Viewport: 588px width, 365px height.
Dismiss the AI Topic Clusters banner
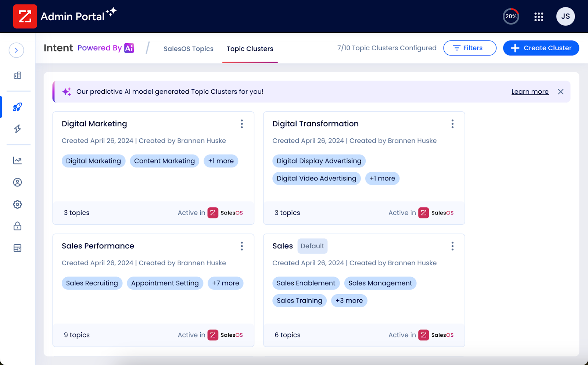click(560, 91)
